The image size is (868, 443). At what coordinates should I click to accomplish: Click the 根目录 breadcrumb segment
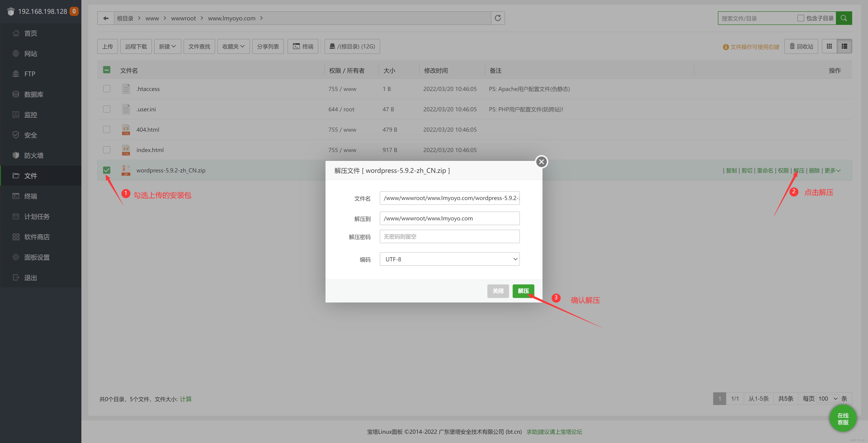125,18
